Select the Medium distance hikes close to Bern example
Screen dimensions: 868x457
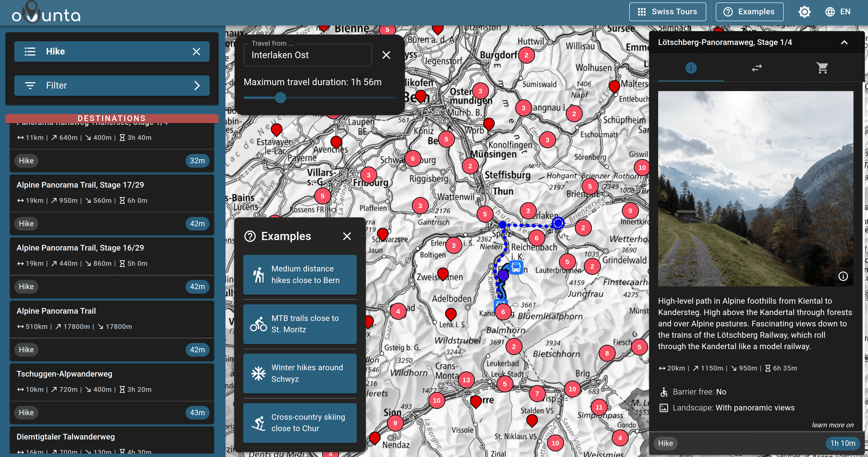point(300,274)
